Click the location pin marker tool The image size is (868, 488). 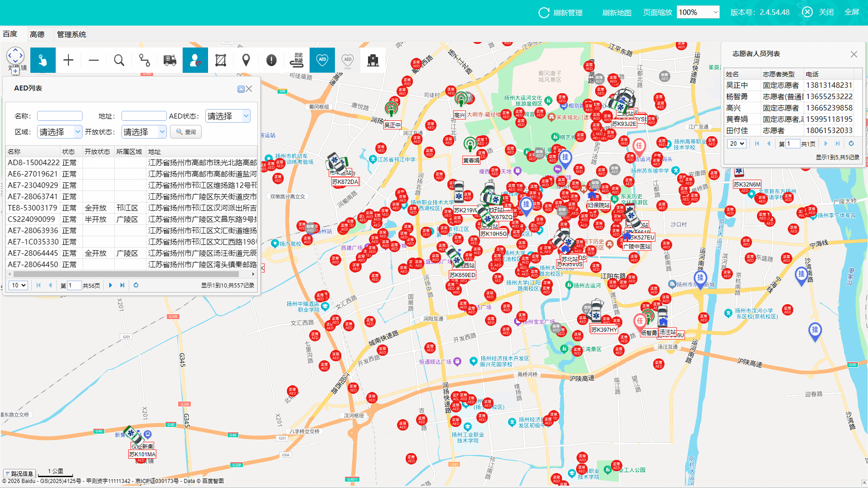coord(246,60)
